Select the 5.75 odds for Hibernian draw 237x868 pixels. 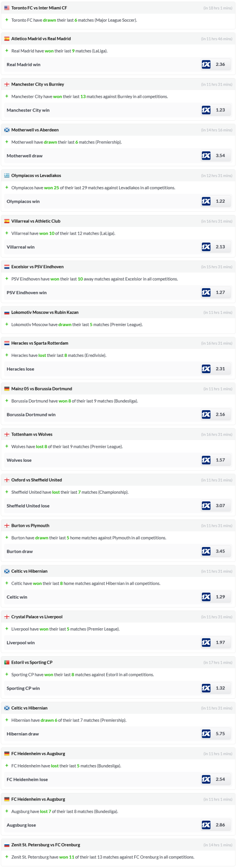tap(220, 734)
